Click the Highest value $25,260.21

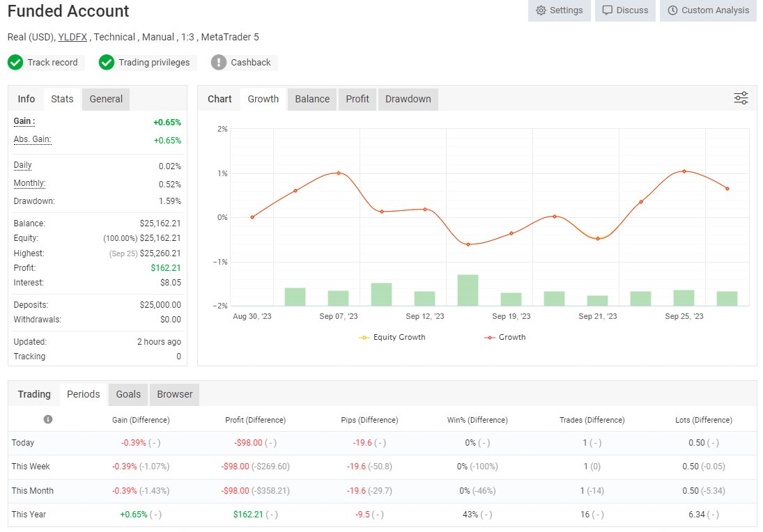pyautogui.click(x=160, y=253)
